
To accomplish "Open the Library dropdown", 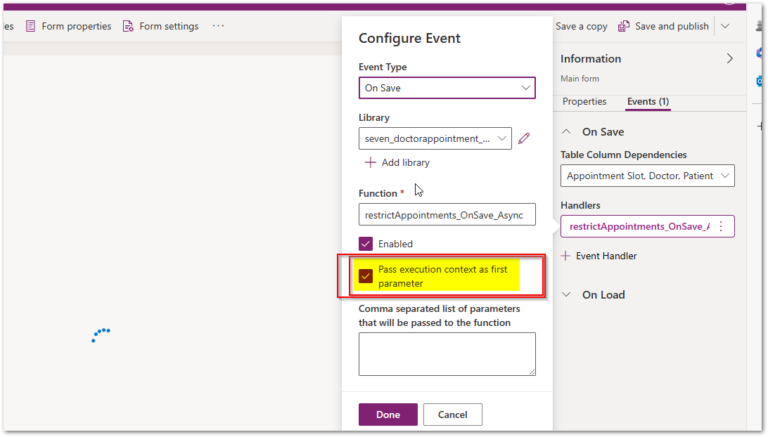I will 435,138.
